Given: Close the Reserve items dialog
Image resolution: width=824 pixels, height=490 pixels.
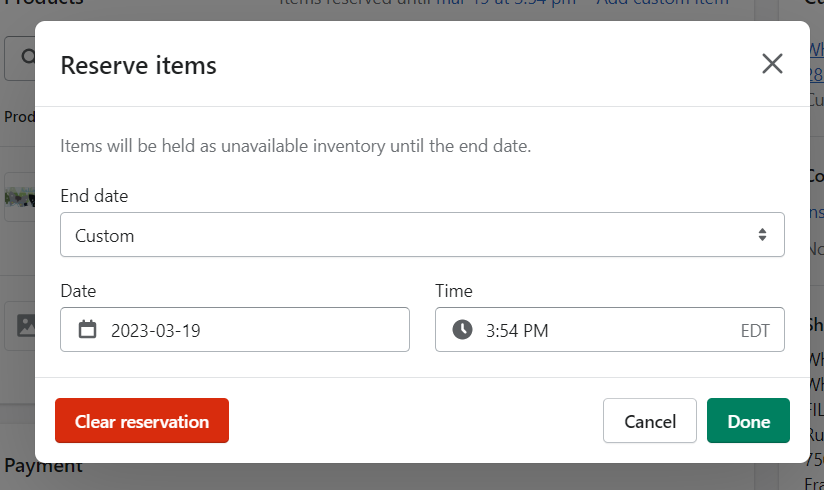Looking at the screenshot, I should 772,64.
